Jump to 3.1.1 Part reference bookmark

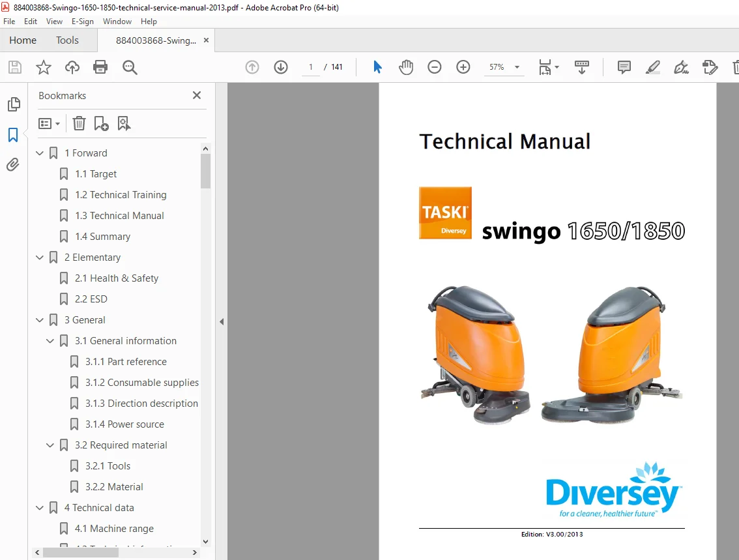click(126, 362)
